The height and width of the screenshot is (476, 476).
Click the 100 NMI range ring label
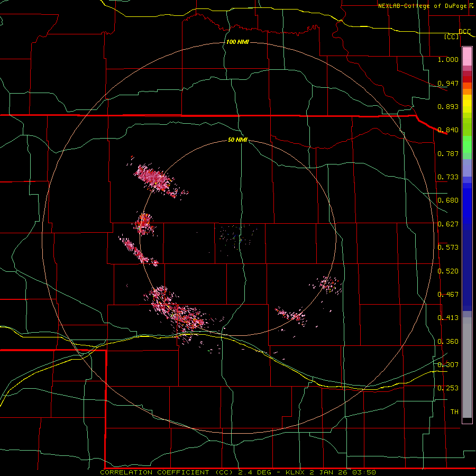[237, 42]
